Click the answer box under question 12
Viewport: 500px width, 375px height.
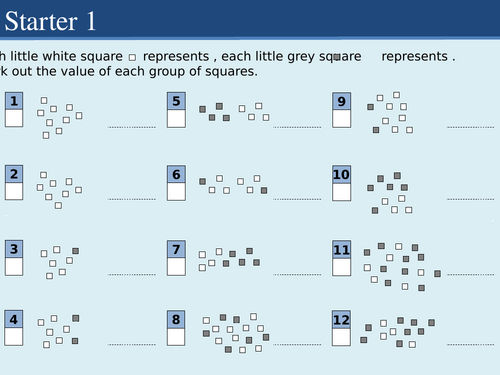pyautogui.click(x=341, y=337)
